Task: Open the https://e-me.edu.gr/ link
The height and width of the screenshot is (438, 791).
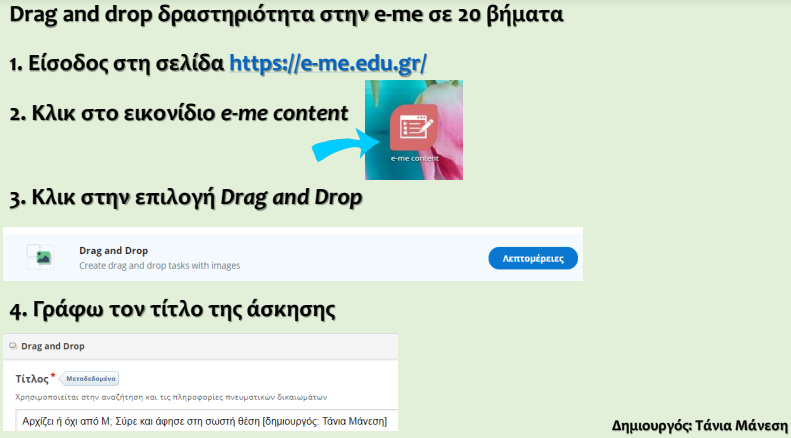Action: [328, 64]
